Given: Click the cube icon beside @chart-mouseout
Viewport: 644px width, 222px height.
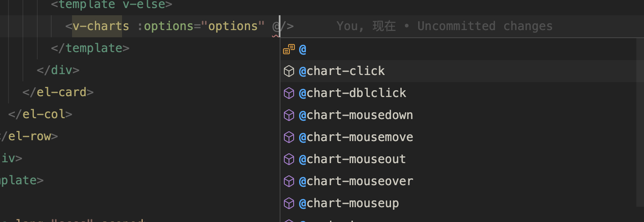Looking at the screenshot, I should coord(289,159).
